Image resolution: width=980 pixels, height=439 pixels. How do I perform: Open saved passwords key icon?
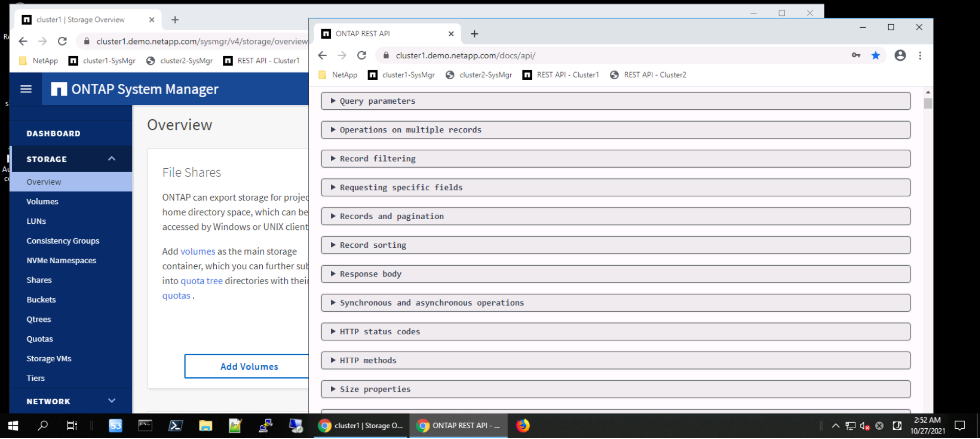pyautogui.click(x=856, y=55)
